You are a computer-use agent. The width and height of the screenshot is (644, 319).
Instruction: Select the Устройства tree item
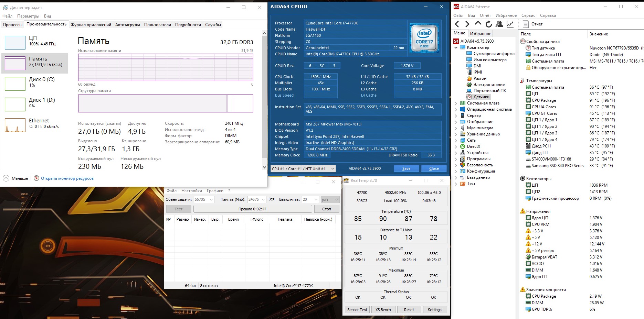[x=474, y=153]
